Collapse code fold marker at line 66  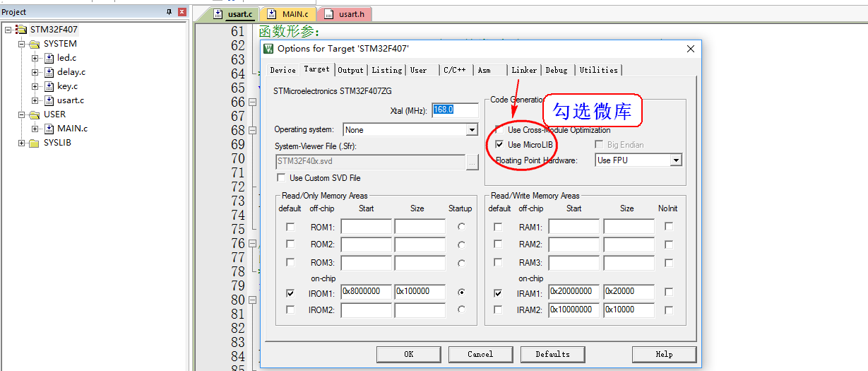point(252,102)
